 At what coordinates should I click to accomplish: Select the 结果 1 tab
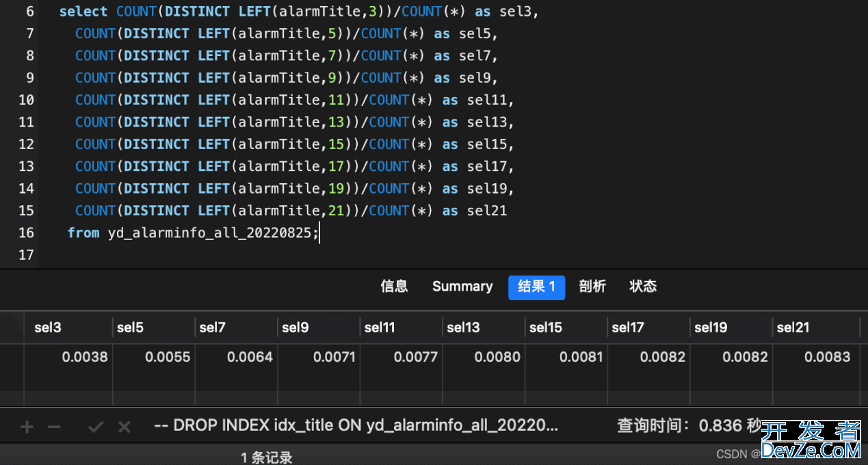(536, 287)
